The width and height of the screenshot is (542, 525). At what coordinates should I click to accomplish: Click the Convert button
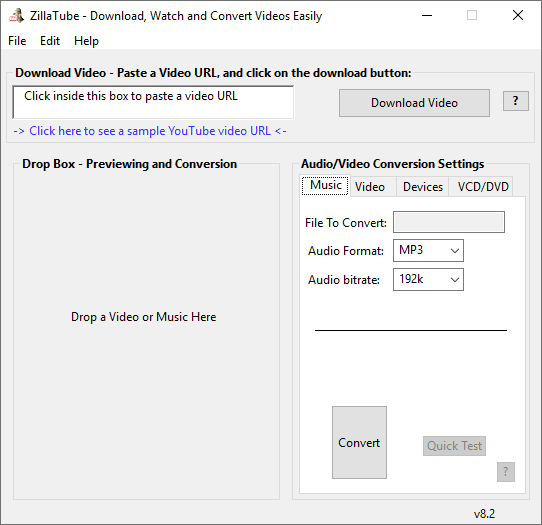coord(359,442)
